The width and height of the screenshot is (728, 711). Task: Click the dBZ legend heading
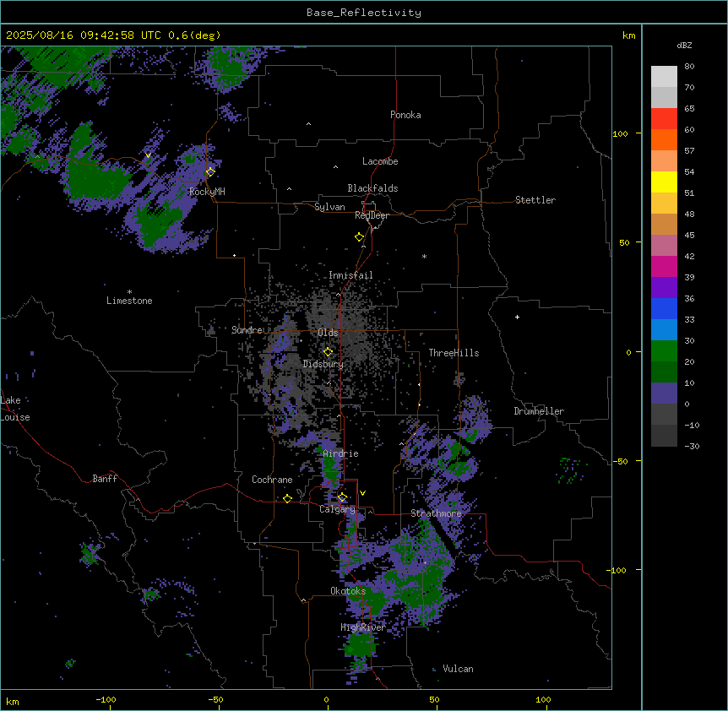pyautogui.click(x=684, y=45)
